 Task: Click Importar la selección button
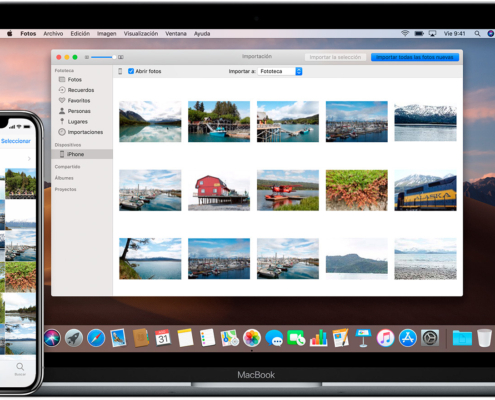point(335,57)
